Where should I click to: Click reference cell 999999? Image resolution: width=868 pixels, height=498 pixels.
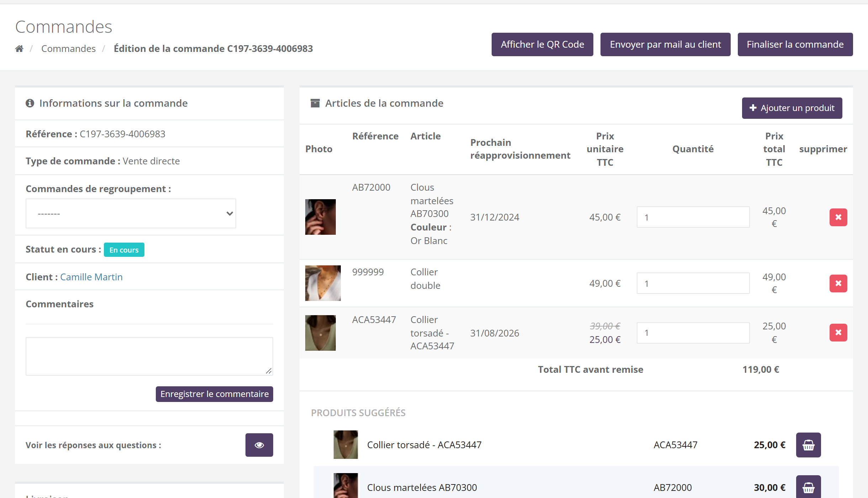[368, 272]
